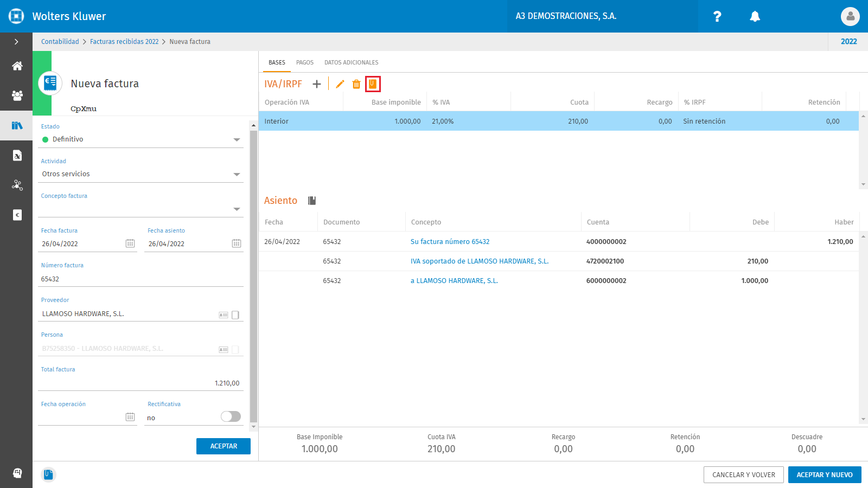Viewport: 868px width, 488px height.
Task: Tick the Proveedor checkbox
Action: [x=235, y=315]
